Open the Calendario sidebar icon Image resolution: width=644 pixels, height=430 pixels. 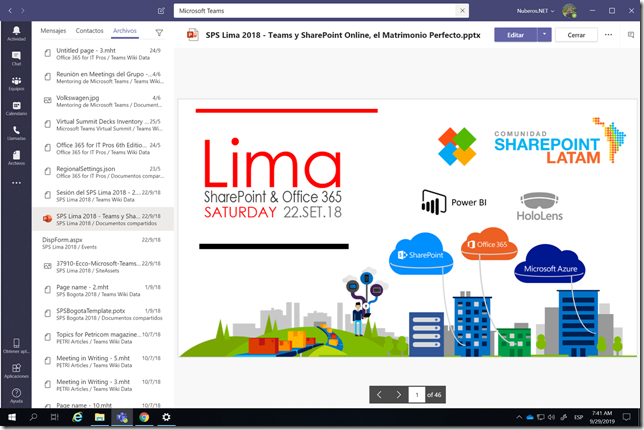(16, 108)
